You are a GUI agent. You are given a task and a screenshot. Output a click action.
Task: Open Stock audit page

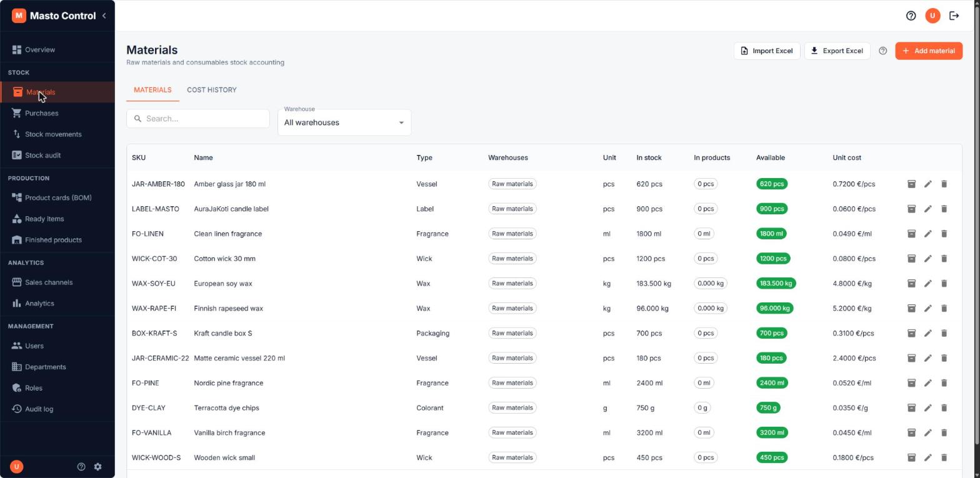[57, 156]
